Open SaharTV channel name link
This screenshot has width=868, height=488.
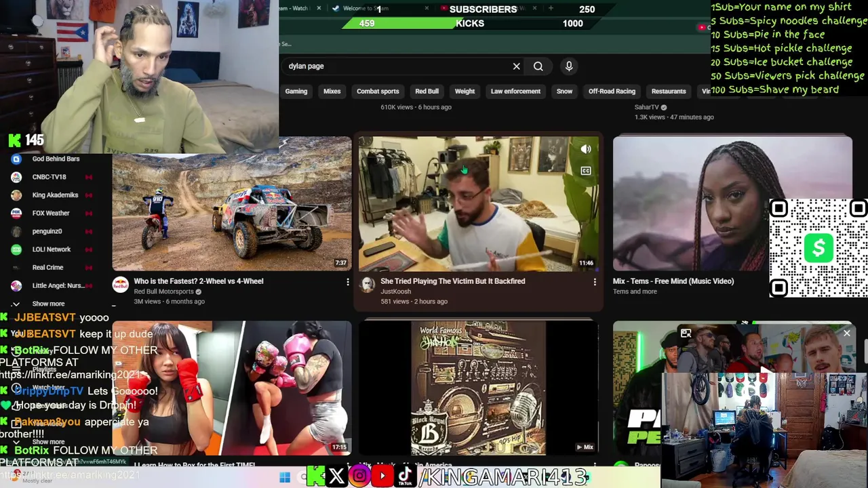point(646,107)
